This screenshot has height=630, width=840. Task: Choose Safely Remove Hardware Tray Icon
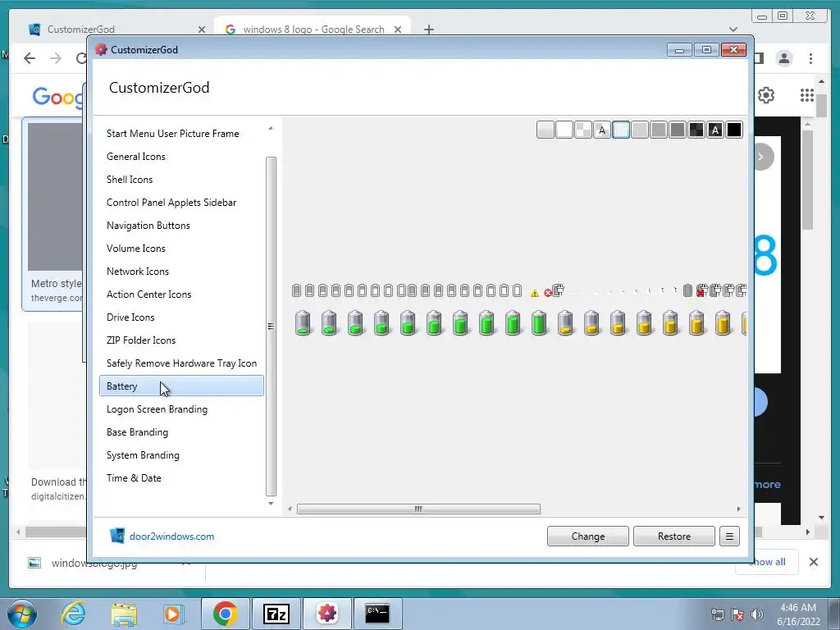tap(181, 363)
